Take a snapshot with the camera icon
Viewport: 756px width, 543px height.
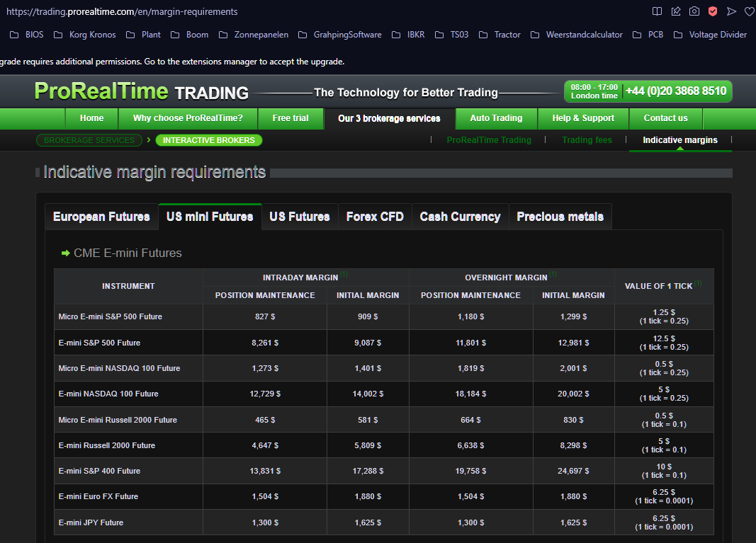click(694, 11)
